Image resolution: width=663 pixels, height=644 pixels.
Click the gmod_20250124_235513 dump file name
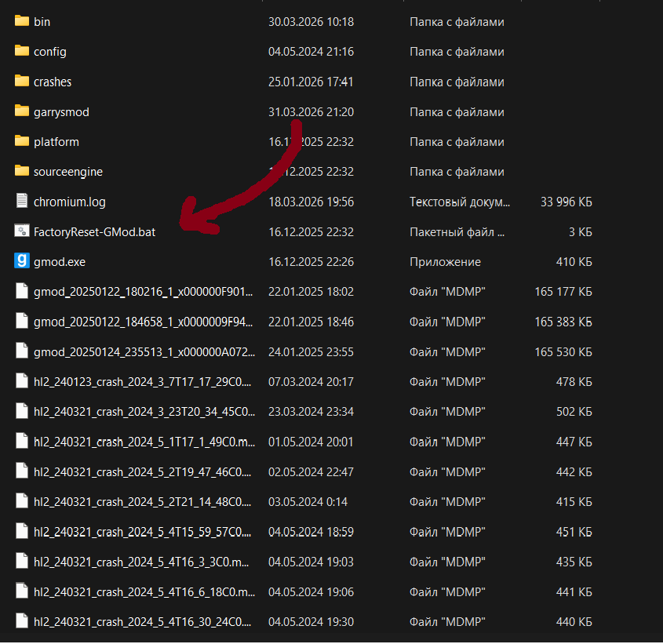click(144, 351)
